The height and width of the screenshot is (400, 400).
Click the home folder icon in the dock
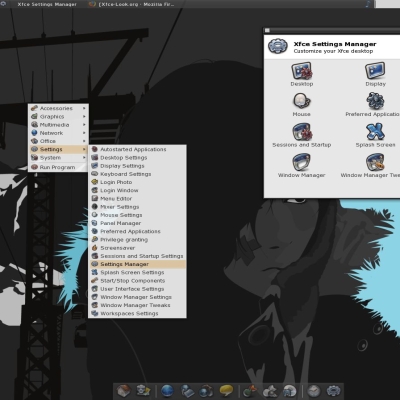[x=123, y=390]
